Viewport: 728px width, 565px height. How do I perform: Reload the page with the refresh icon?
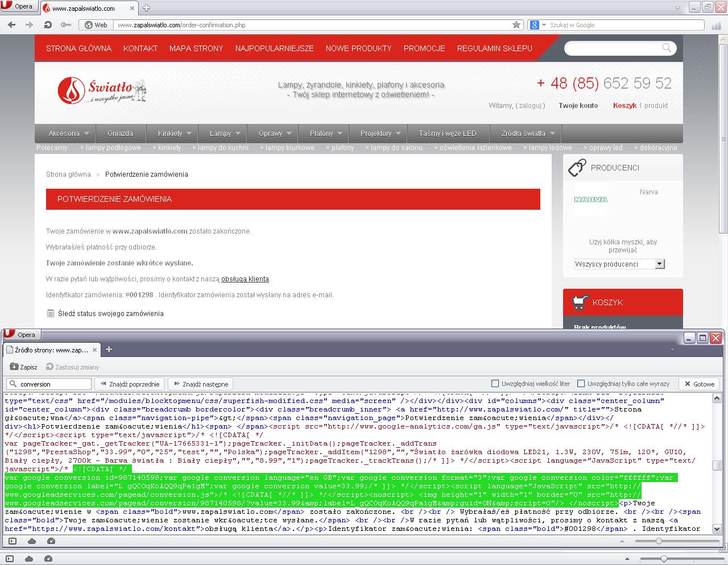[48, 25]
